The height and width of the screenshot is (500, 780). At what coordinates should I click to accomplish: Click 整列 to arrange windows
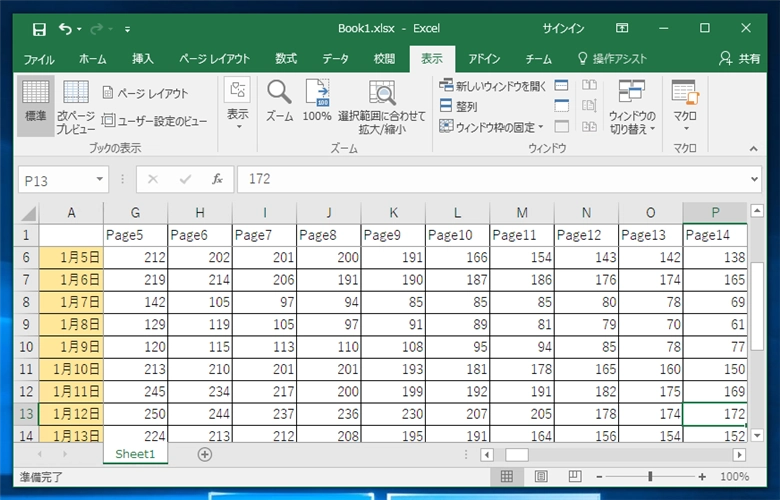pyautogui.click(x=459, y=106)
